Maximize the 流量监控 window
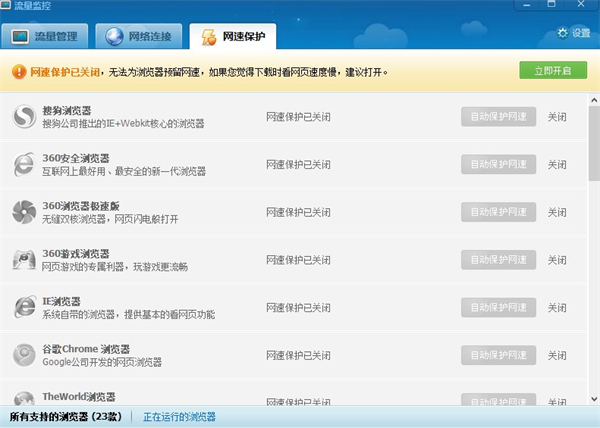600x428 pixels. click(x=551, y=4)
